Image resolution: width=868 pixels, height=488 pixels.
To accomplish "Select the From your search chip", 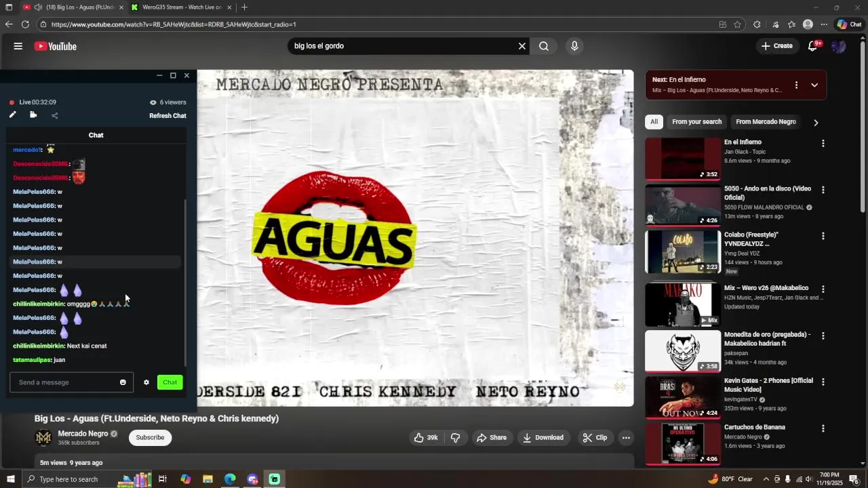I will [x=696, y=122].
